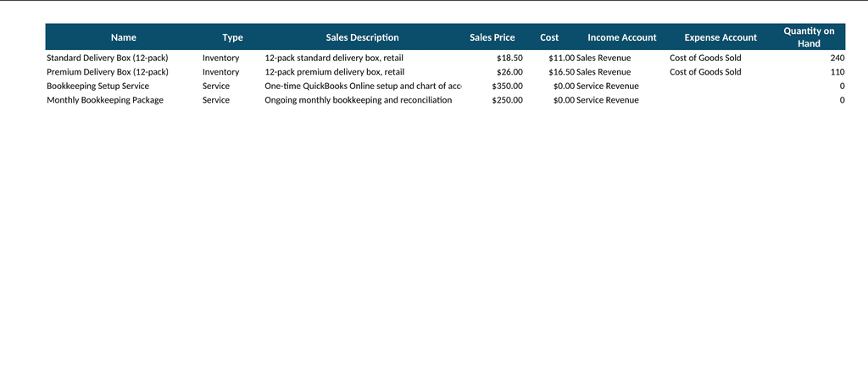Select Ongoing monthly bookkeeping and reconciliation description
Viewport: 868px width, 386px height.
pos(359,100)
